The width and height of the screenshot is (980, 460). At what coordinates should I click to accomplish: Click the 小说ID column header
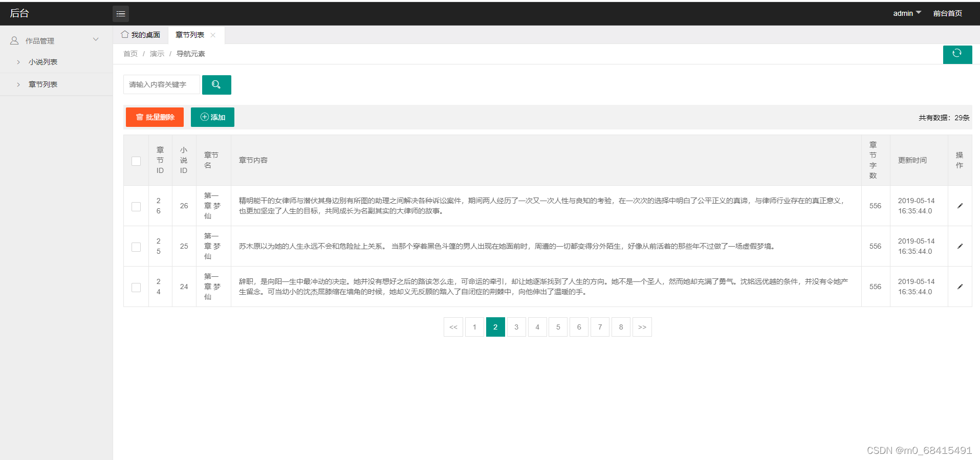tap(184, 160)
